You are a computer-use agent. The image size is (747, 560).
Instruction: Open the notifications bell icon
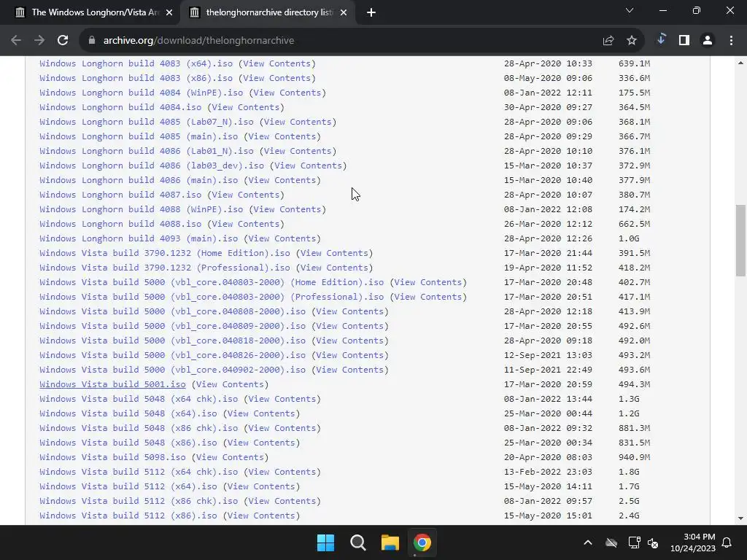(727, 542)
